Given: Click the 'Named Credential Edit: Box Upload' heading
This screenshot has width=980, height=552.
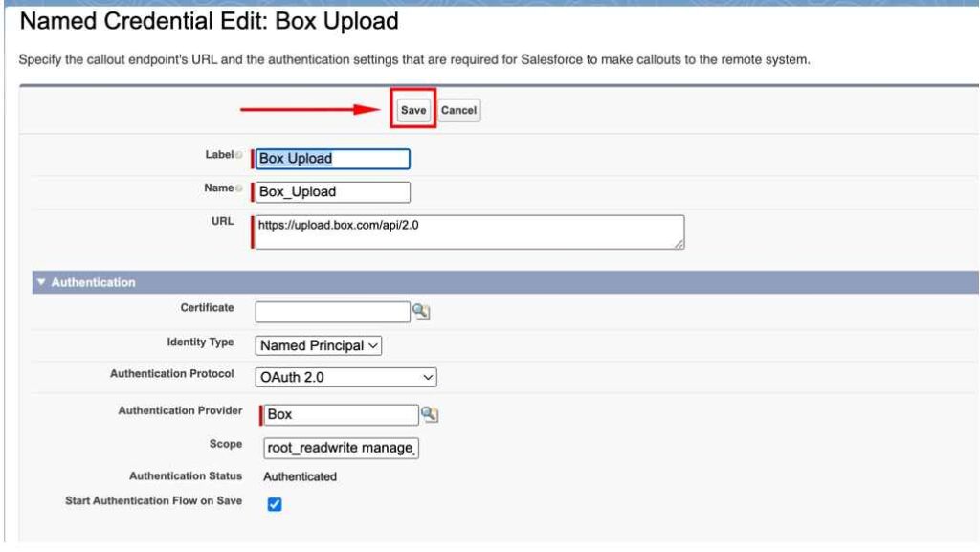Looking at the screenshot, I should click(210, 21).
